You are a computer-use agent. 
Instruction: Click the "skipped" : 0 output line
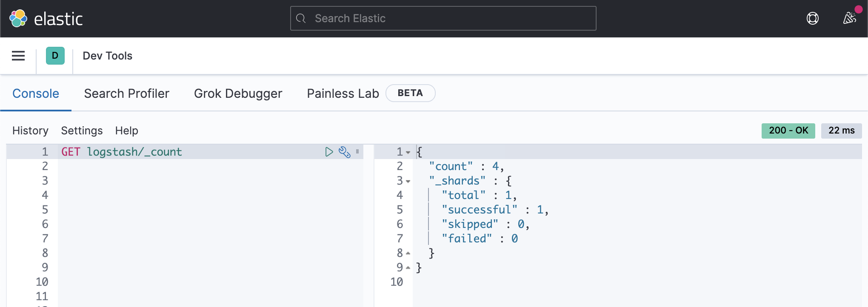point(485,224)
